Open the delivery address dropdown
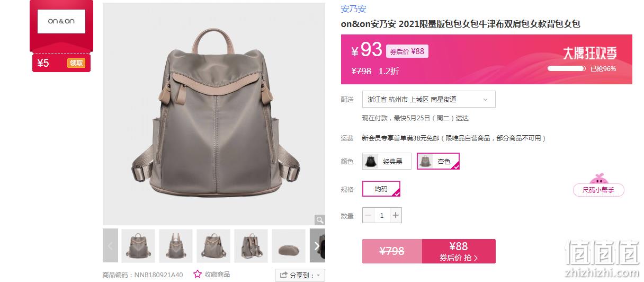Viewport: 644px width, 282px height. tap(429, 99)
